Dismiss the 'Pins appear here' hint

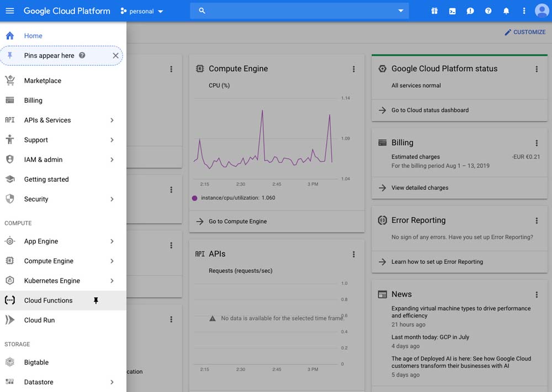[x=115, y=56]
